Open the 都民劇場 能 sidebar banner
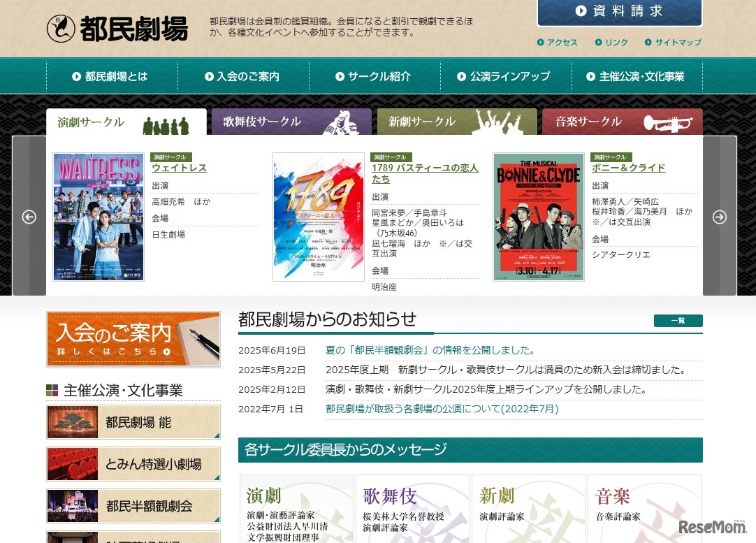Image resolution: width=756 pixels, height=543 pixels. coord(133,422)
